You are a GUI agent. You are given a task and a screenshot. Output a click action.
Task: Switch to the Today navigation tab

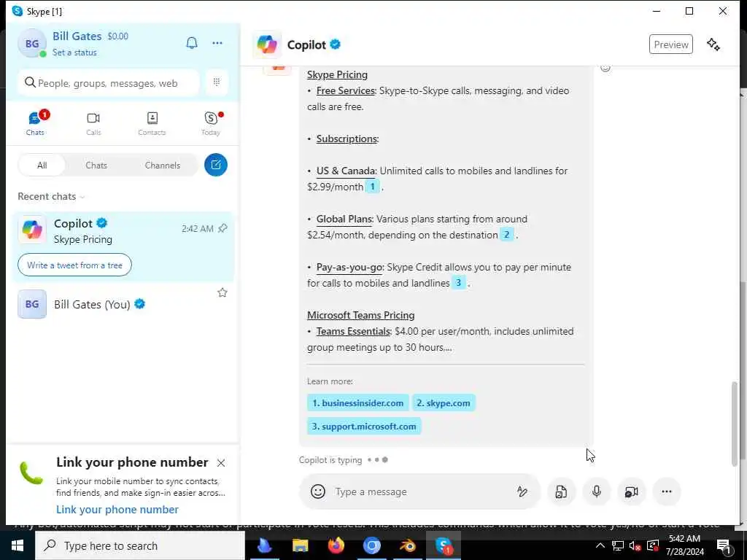(x=211, y=122)
